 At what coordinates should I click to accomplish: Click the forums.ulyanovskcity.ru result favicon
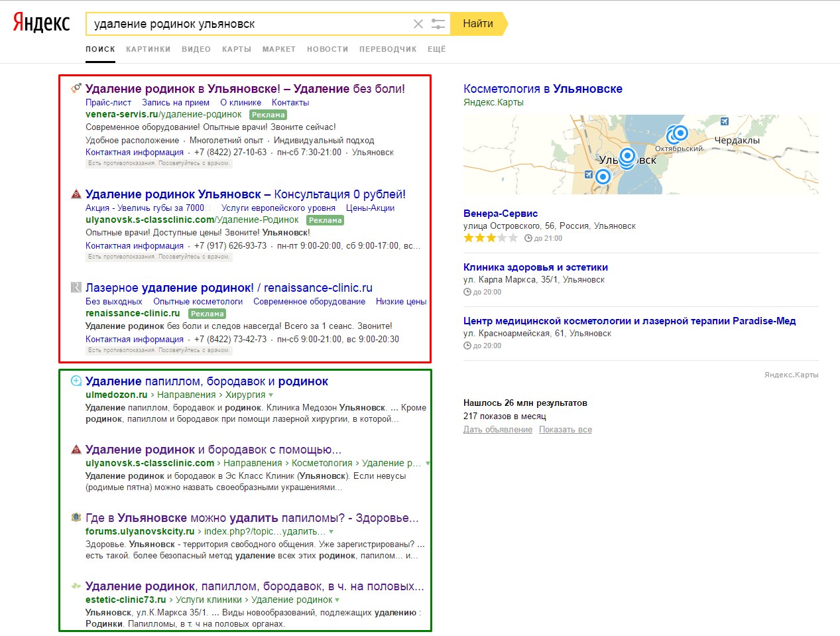pyautogui.click(x=76, y=517)
